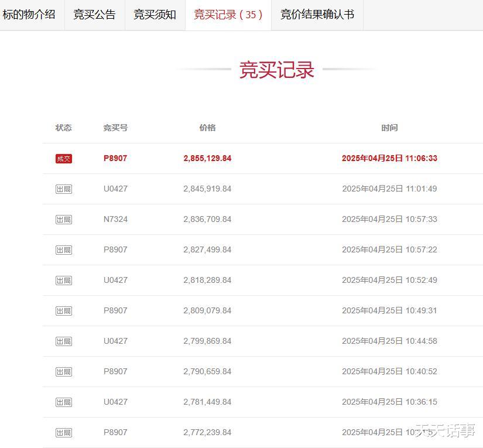Click the winning price 2,855,129.84
Screen dimensions: 483x448
click(207, 158)
